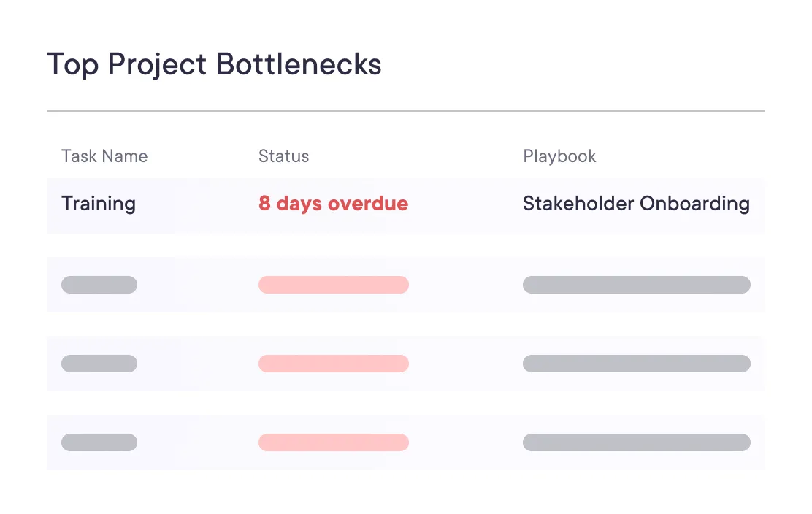Select the last row's task name placeholder
This screenshot has height=514, width=812.
click(x=99, y=442)
